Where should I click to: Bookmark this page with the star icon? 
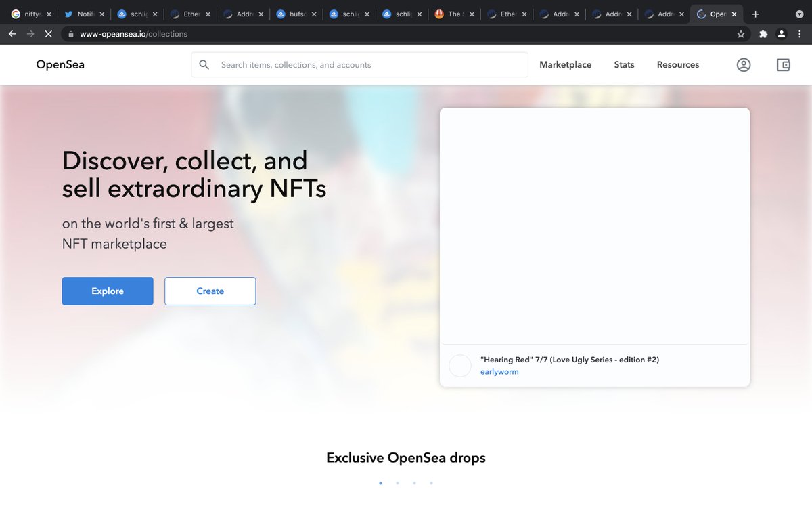741,34
